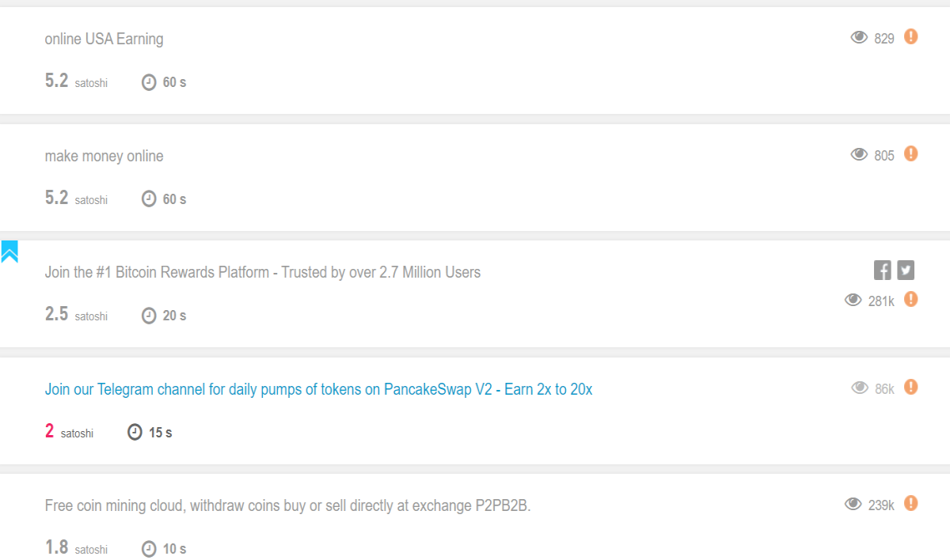The height and width of the screenshot is (560, 950).
Task: Click eye icon next to 86k views
Action: coord(859,388)
